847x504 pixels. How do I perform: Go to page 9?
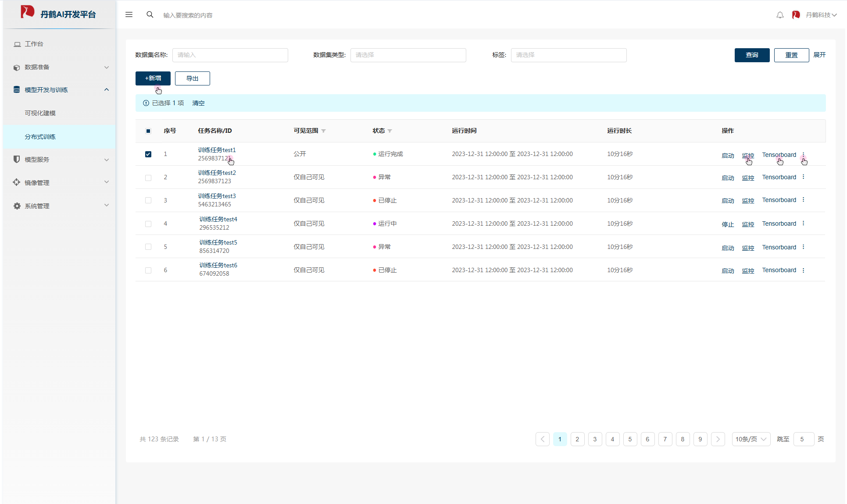click(700, 439)
